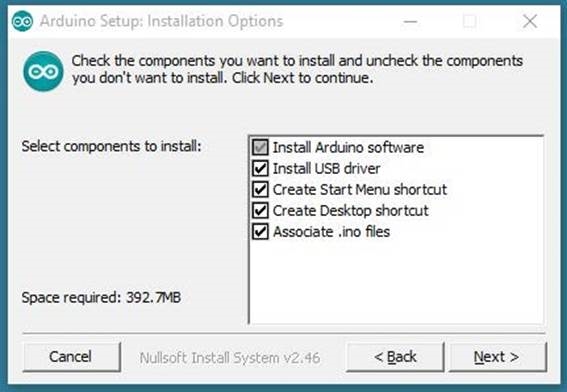
Task: Continue with the Next > button
Action: (x=498, y=357)
